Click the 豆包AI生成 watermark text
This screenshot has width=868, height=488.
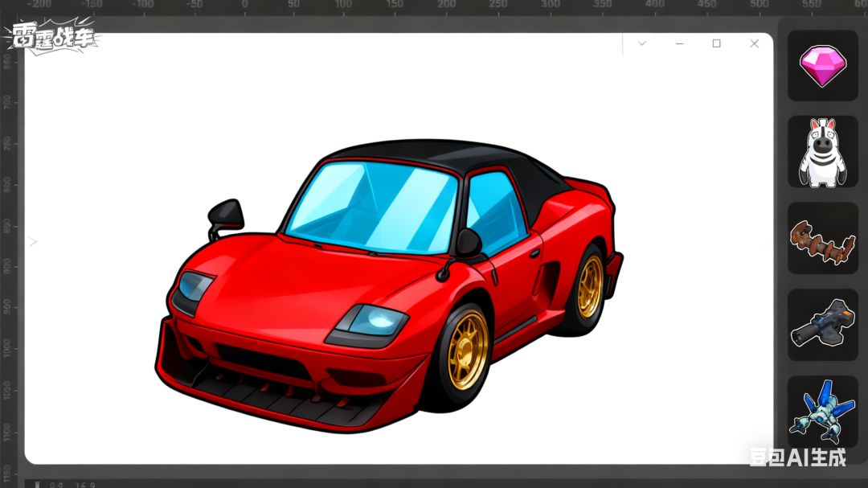(x=797, y=457)
